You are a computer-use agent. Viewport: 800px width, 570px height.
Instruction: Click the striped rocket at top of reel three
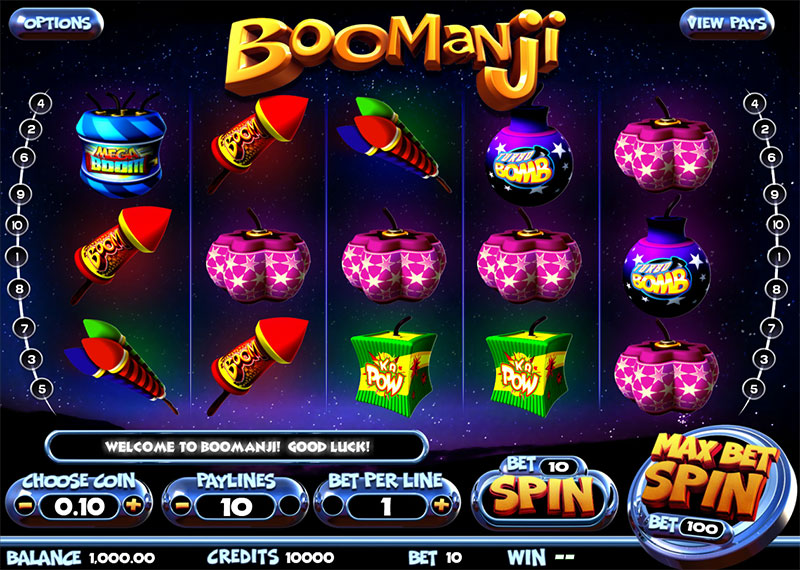coord(393,145)
